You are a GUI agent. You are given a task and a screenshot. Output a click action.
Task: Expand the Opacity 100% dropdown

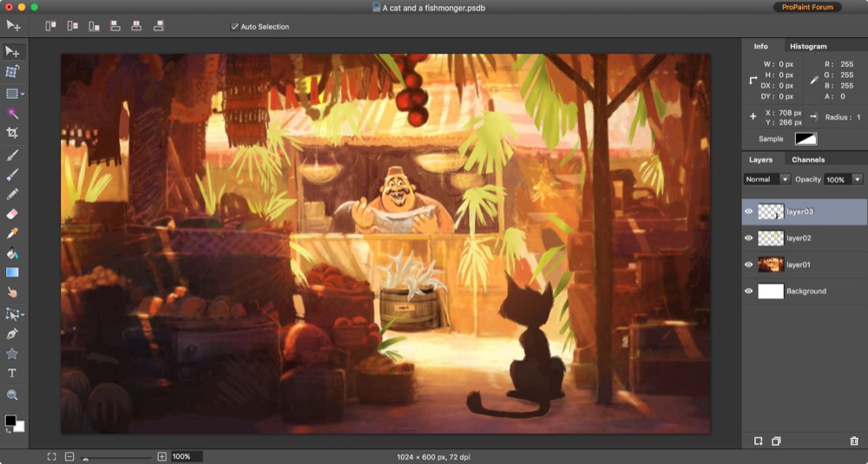pos(857,180)
